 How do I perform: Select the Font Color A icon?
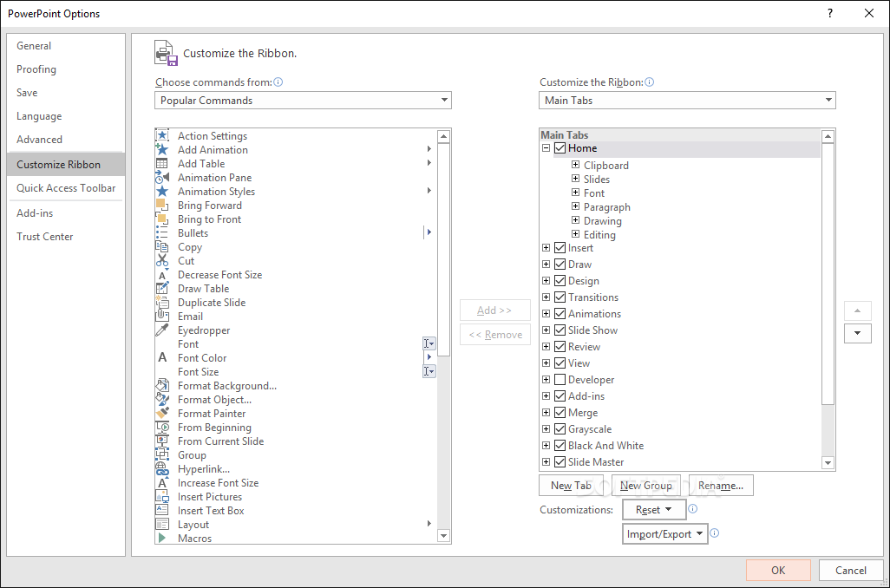162,357
